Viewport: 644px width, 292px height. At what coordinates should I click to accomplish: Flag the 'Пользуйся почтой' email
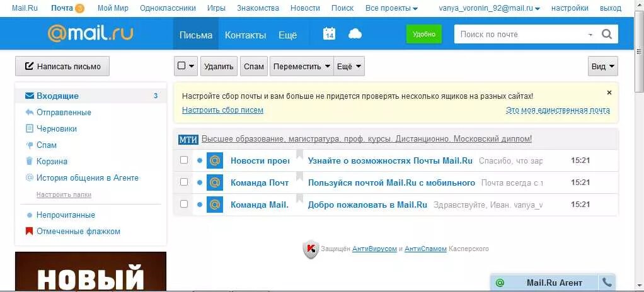[299, 177]
